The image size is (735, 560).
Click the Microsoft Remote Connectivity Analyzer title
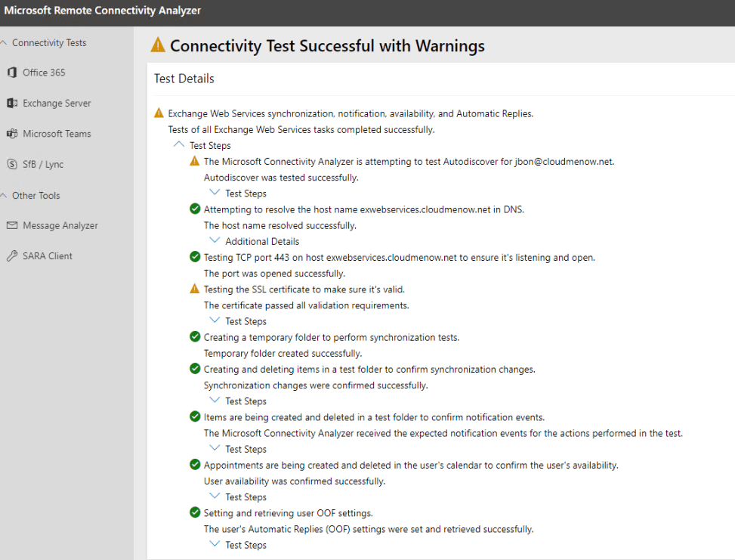(103, 11)
